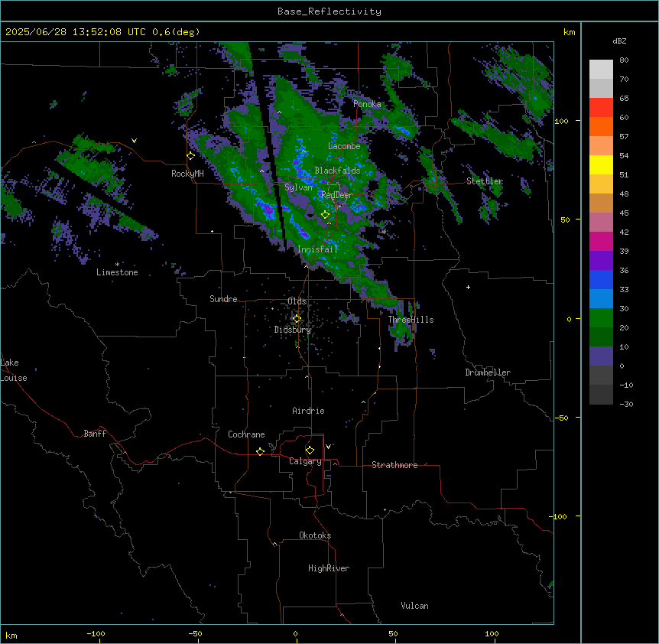Click the asterisk marker above Limestone label
The width and height of the screenshot is (659, 644).
[x=117, y=265]
